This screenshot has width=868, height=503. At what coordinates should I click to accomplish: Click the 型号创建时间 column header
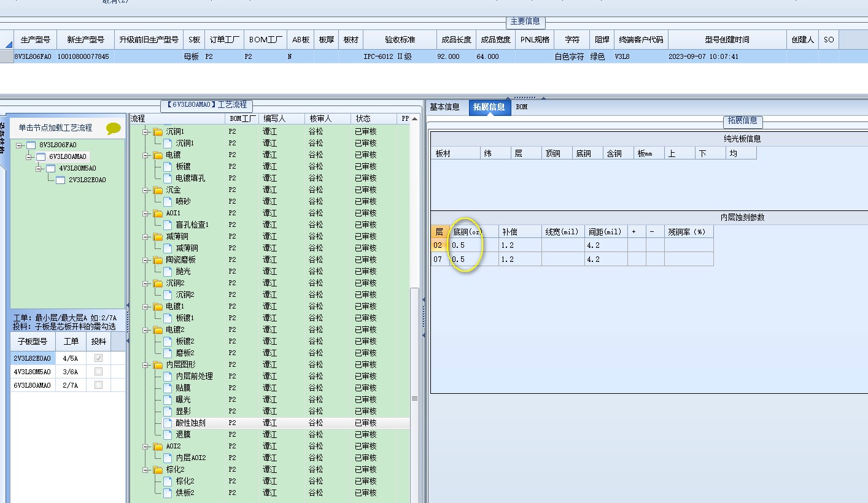(x=727, y=39)
